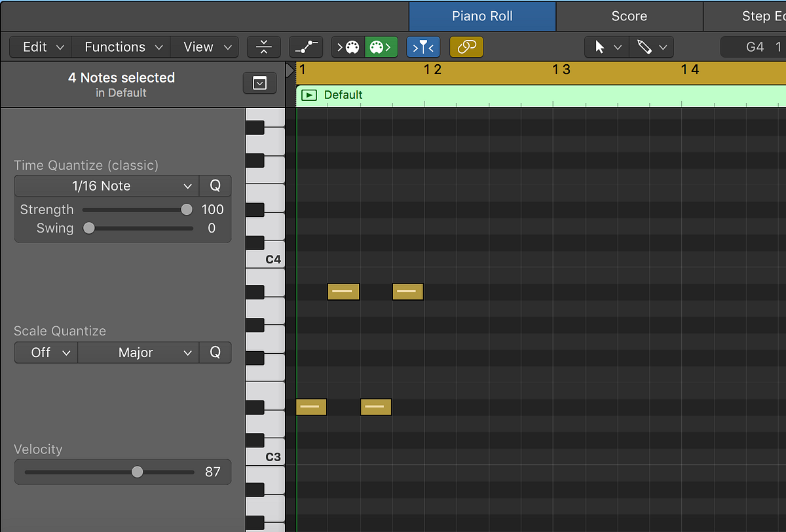Screen dimensions: 786x532
Task: Click the "4 Notes selected" text
Action: pyautogui.click(x=121, y=77)
